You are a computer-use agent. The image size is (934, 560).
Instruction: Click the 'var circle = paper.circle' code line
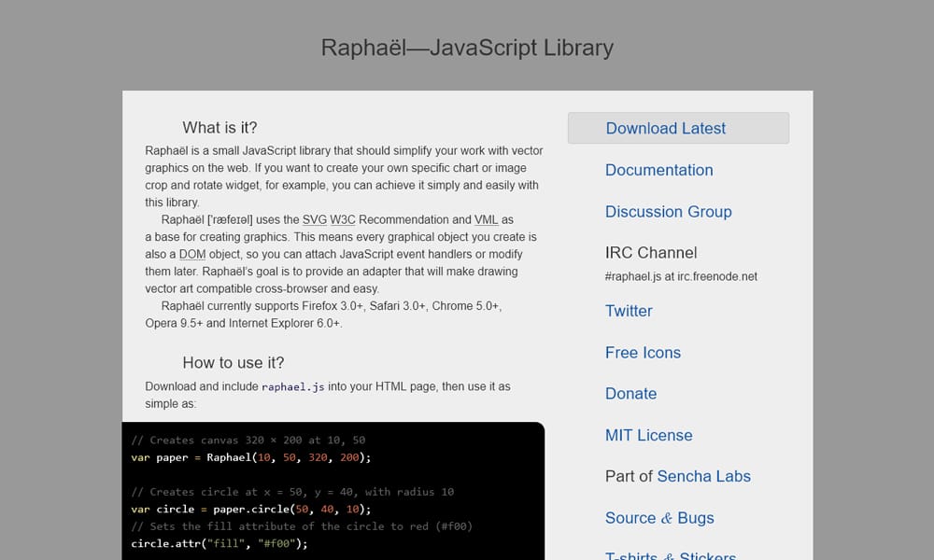(x=250, y=510)
